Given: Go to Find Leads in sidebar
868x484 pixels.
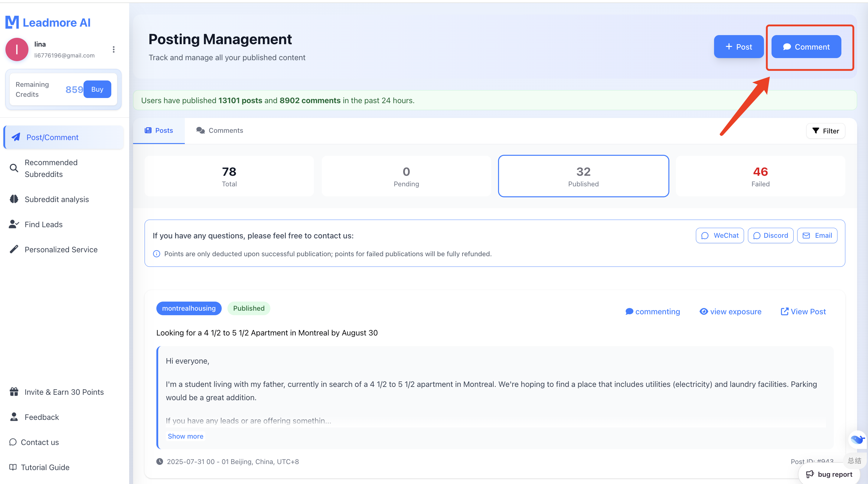Looking at the screenshot, I should [x=44, y=224].
